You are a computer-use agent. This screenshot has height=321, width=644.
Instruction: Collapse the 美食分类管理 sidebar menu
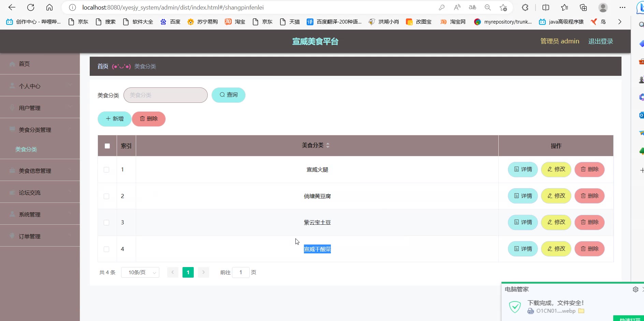[40, 130]
